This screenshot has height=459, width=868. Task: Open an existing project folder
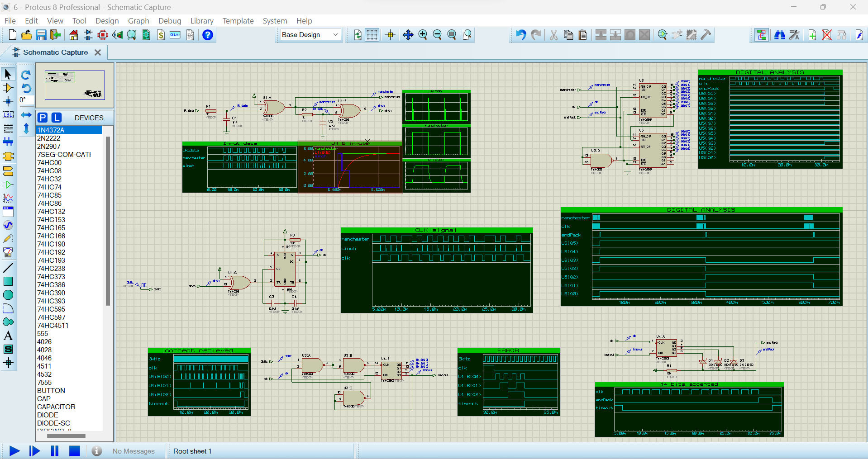coord(27,35)
